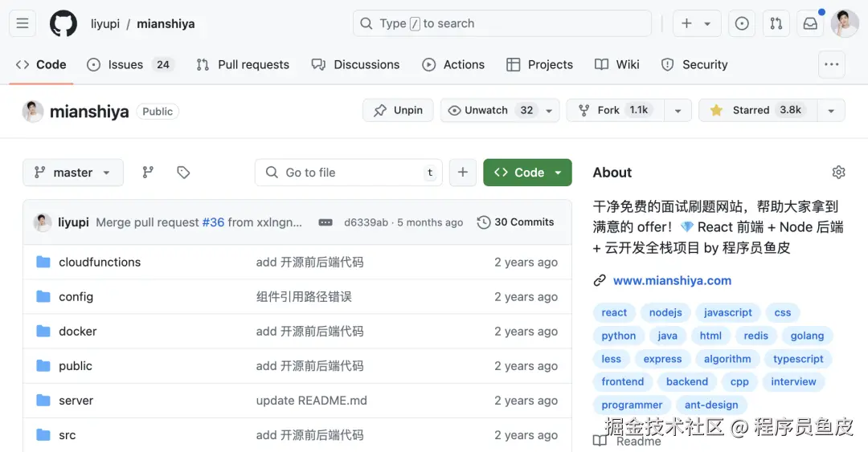This screenshot has width=868, height=452.
Task: Open docker folder
Action: click(x=77, y=332)
